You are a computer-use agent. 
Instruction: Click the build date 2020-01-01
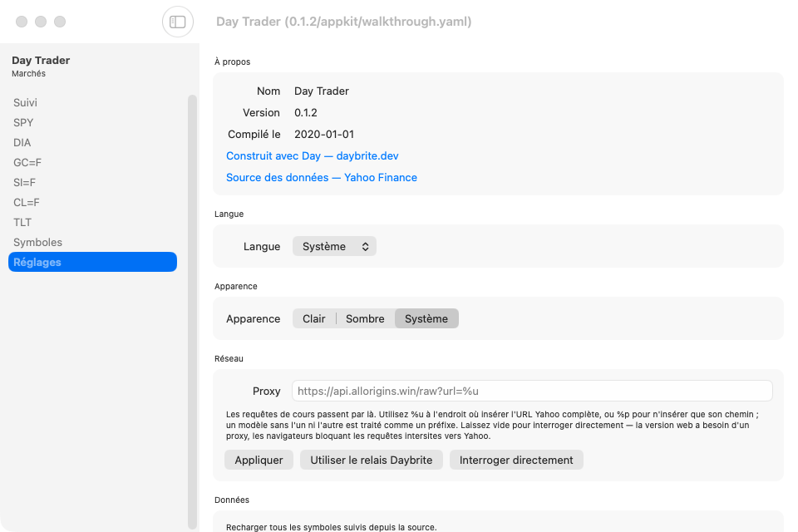click(323, 135)
